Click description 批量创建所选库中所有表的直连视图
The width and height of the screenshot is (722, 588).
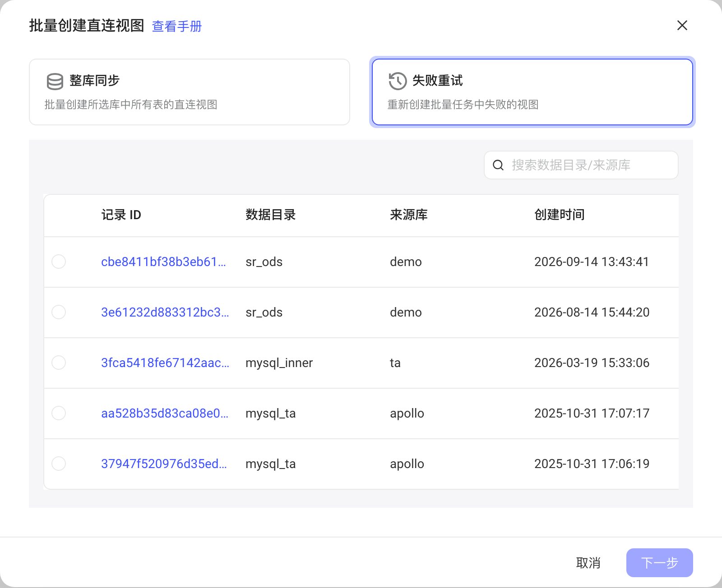pos(131,105)
